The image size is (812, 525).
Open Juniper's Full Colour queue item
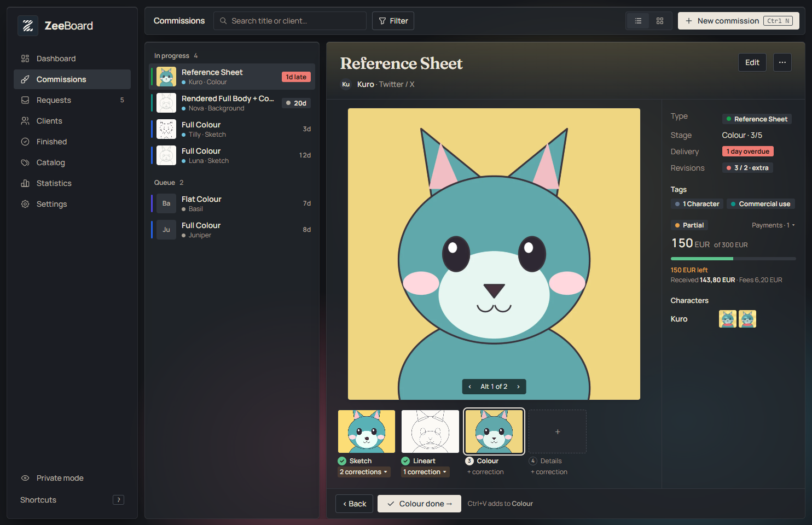coord(232,230)
